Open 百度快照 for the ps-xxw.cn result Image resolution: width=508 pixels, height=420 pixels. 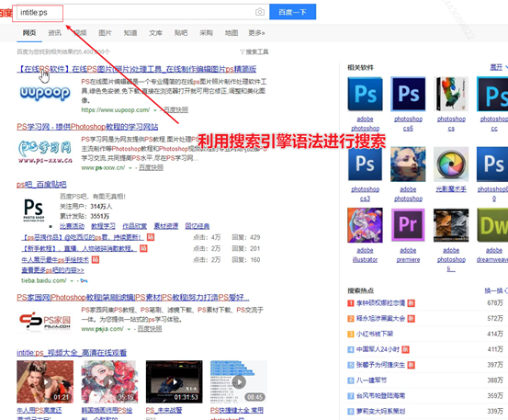pyautogui.click(x=151, y=167)
